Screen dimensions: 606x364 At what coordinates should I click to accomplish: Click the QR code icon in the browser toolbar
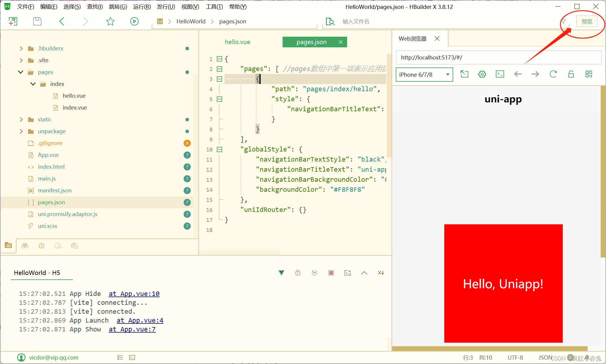[589, 74]
